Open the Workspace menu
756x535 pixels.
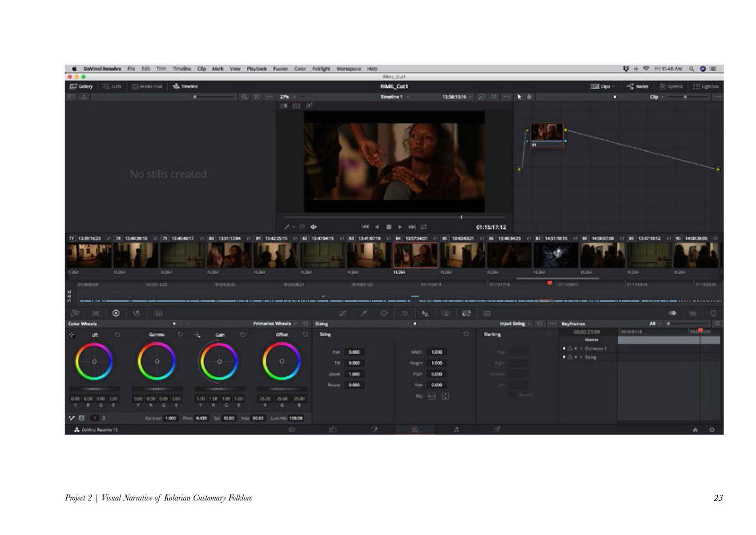pyautogui.click(x=349, y=69)
